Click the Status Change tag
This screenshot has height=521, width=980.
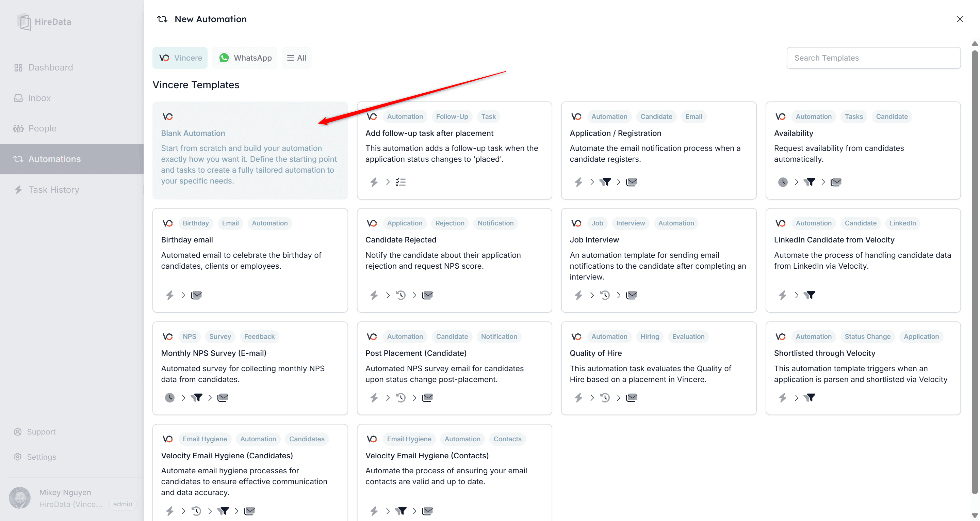[867, 337]
